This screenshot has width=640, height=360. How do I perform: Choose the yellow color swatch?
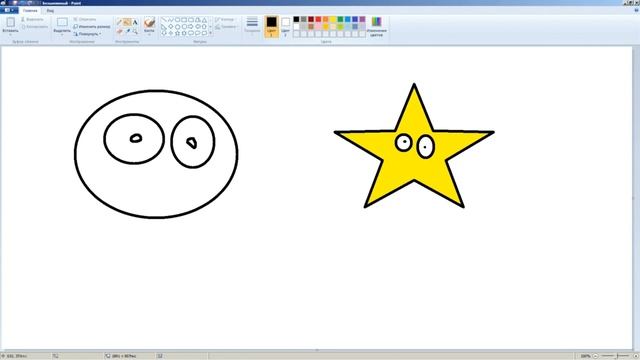[x=333, y=19]
